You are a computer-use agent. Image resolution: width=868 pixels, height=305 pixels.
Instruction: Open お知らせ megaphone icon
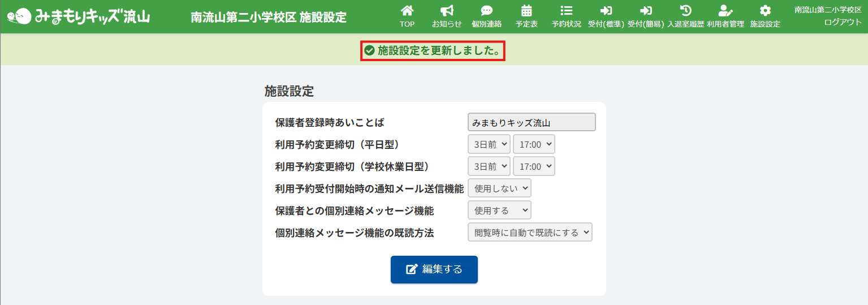[447, 11]
